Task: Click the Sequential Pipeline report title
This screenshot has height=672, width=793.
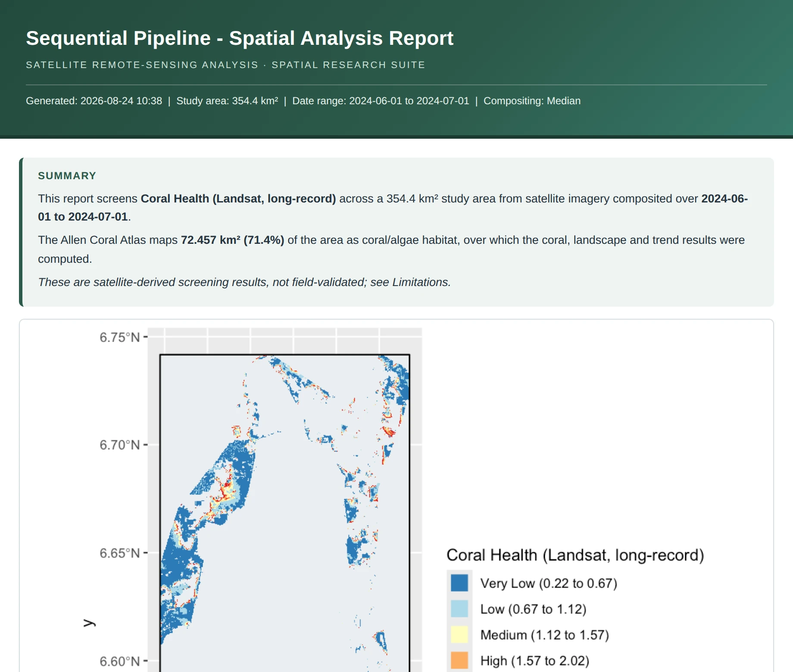Action: pos(240,38)
